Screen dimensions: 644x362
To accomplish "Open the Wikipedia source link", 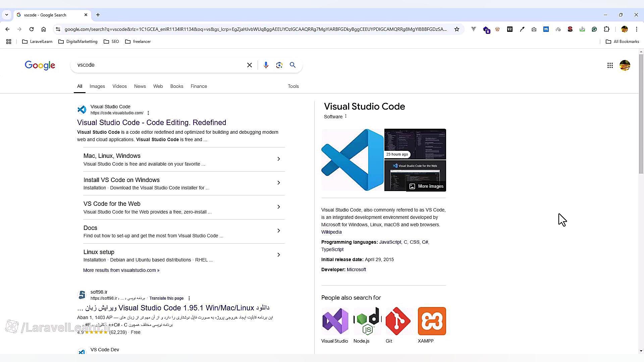I will (331, 232).
